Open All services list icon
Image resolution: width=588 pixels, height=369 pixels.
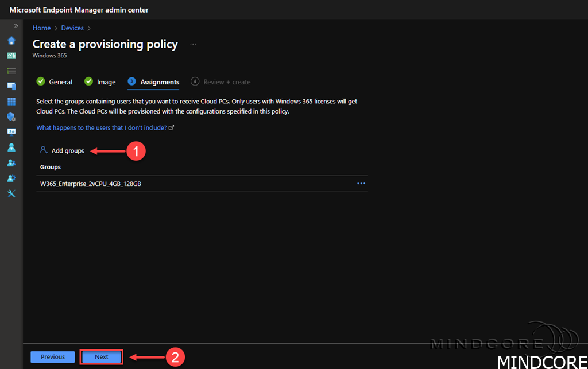tap(11, 71)
